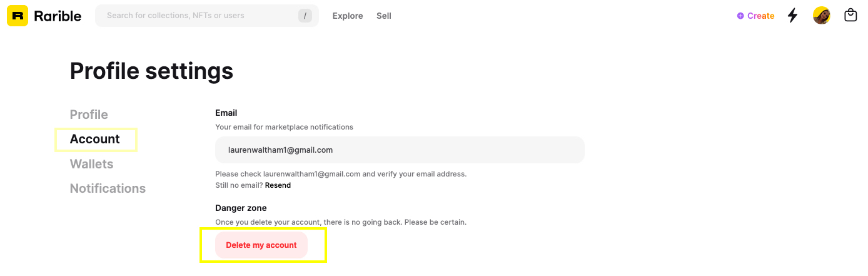Click the yellow Rarible logo icon

pos(18,16)
